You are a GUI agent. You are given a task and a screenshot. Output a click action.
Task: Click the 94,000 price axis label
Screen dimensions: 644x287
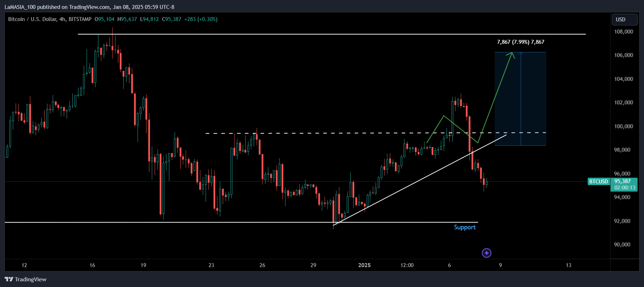point(622,197)
